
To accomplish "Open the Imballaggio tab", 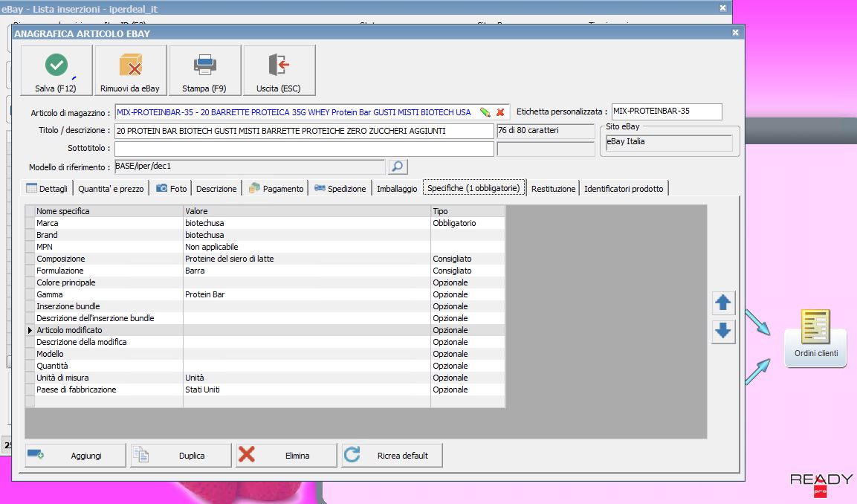I will click(397, 189).
